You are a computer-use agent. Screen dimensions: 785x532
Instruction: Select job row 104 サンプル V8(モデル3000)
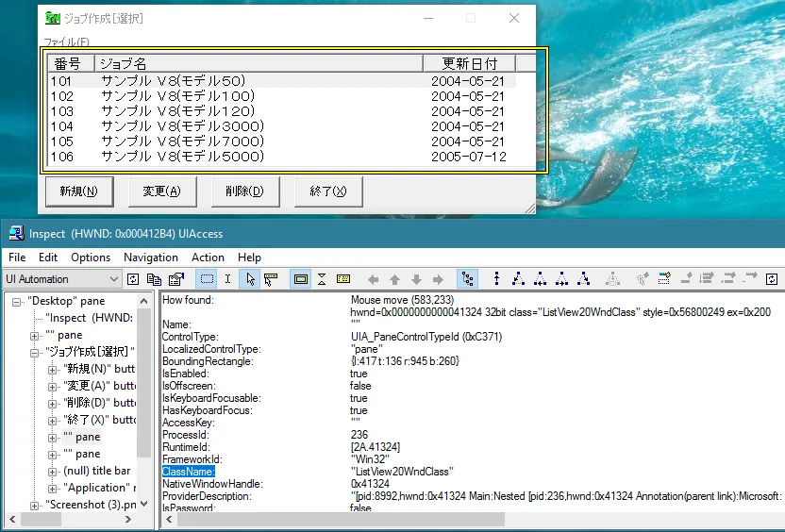click(282, 126)
